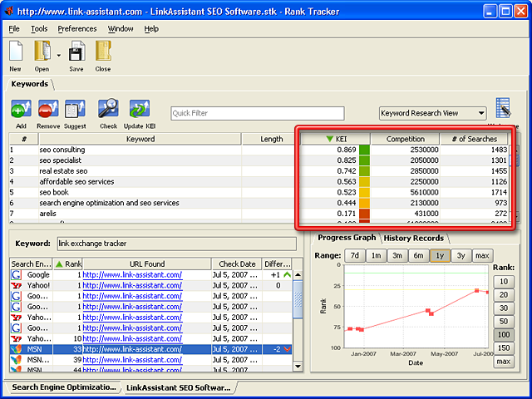This screenshot has width=532, height=399.
Task: Sort by the KEI column header
Action: click(x=335, y=139)
